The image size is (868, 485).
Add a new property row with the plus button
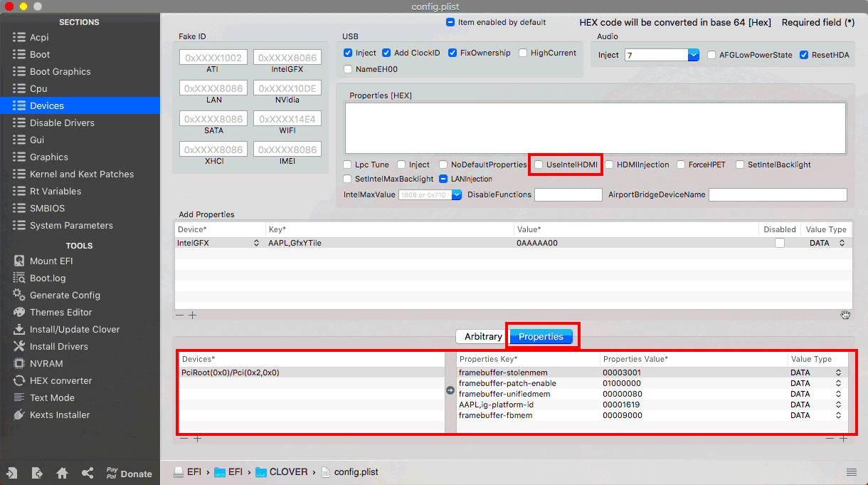coord(192,315)
